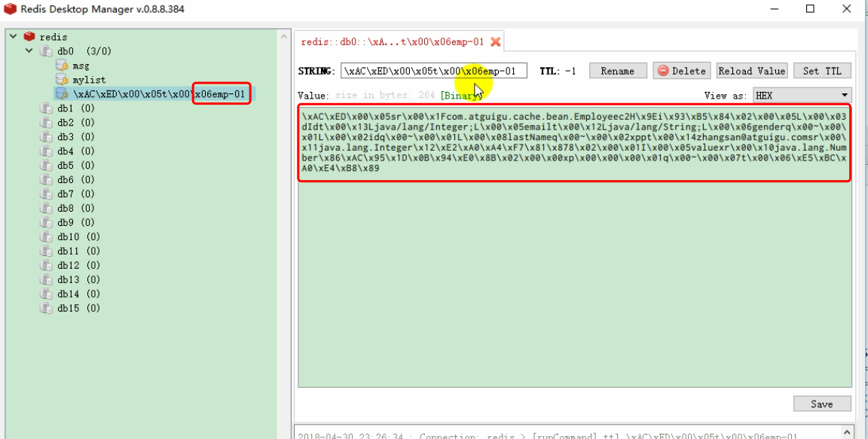Click the db6 database icon

tap(47, 180)
